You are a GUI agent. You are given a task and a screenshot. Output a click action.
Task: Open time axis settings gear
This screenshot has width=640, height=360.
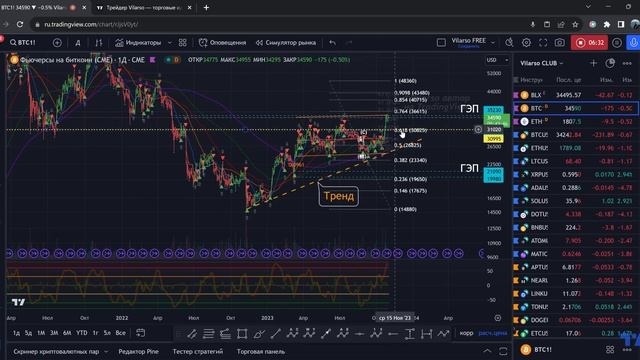pyautogui.click(x=498, y=318)
